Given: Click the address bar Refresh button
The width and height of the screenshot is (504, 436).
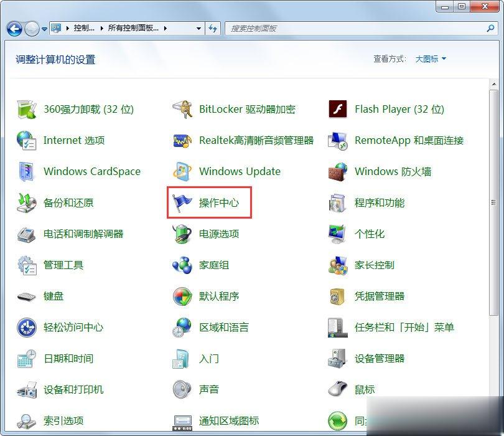Looking at the screenshot, I should (x=213, y=28).
